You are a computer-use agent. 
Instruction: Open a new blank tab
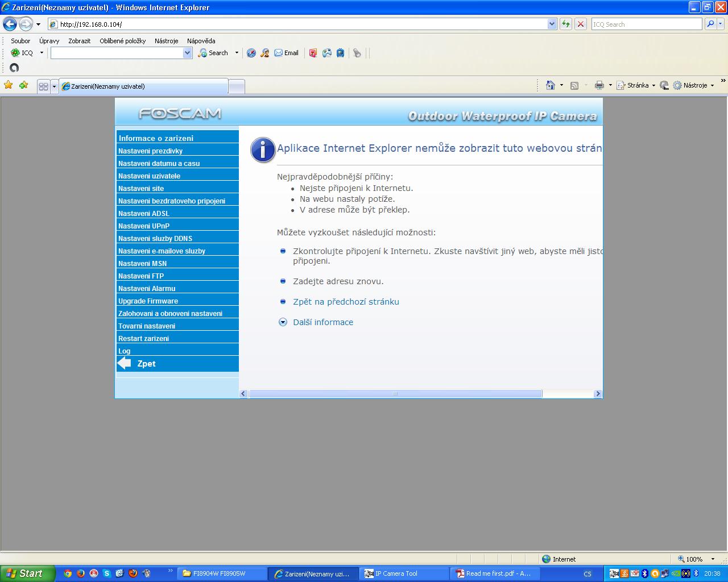(237, 86)
